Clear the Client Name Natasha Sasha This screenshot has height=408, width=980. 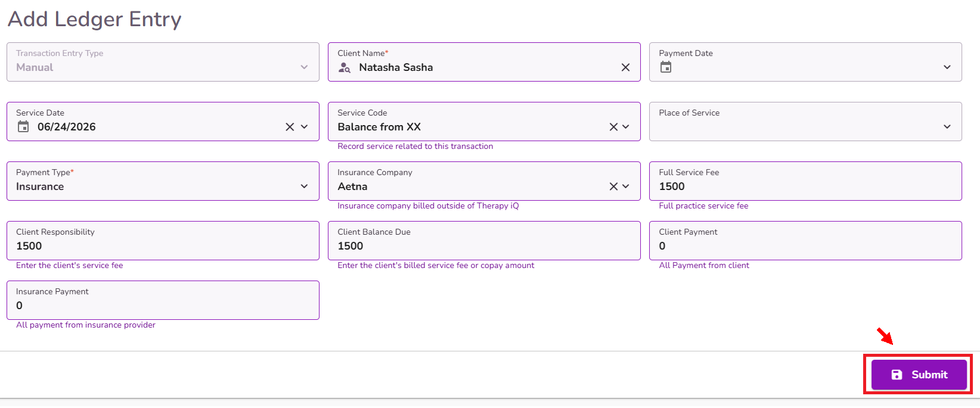[625, 67]
